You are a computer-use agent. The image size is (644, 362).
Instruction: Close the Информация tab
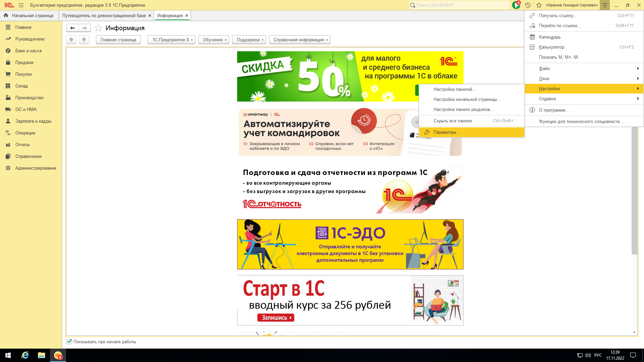[x=186, y=16]
